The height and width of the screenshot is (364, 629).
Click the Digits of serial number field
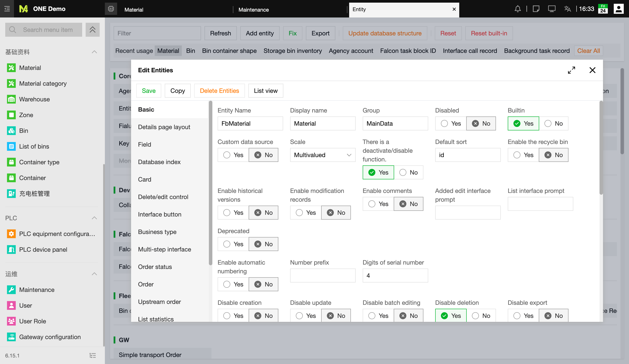(x=395, y=275)
